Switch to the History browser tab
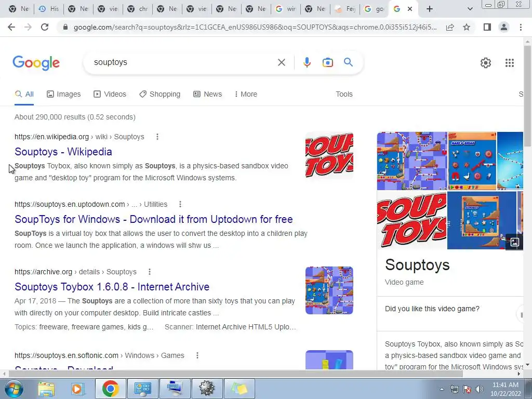 (48, 9)
